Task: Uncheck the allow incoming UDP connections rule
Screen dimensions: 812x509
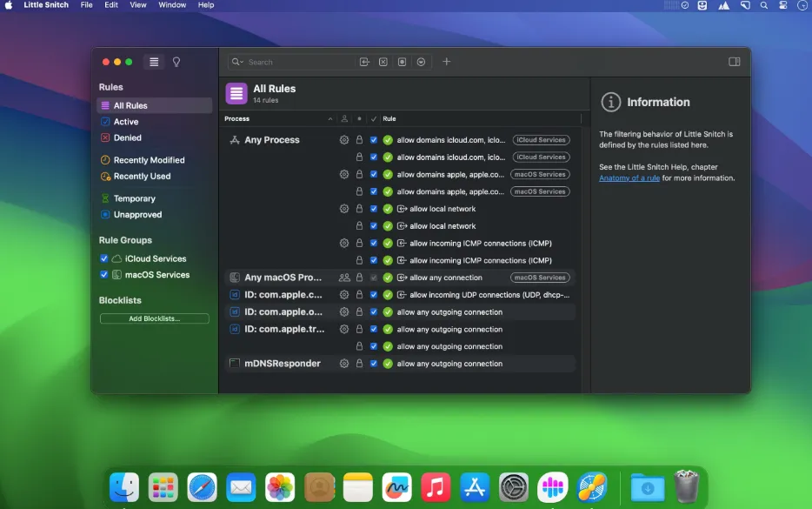Action: (x=373, y=294)
